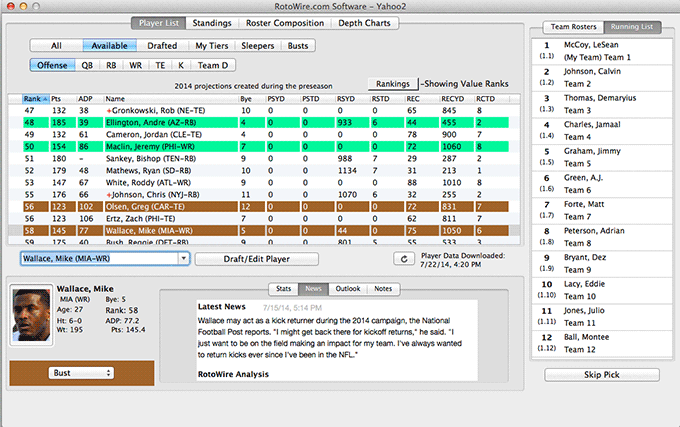This screenshot has width=680, height=427.
Task: Click pick 5 Graham, Jimmy entry
Action: pyautogui.click(x=602, y=157)
